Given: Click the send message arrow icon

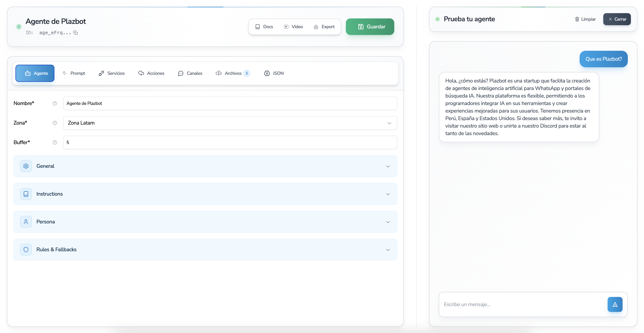Looking at the screenshot, I should [615, 304].
